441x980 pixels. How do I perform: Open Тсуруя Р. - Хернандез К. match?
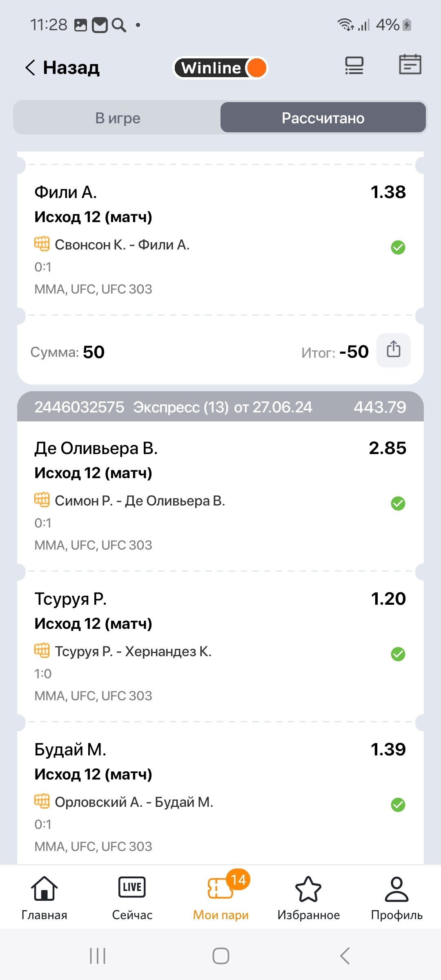coord(133,651)
